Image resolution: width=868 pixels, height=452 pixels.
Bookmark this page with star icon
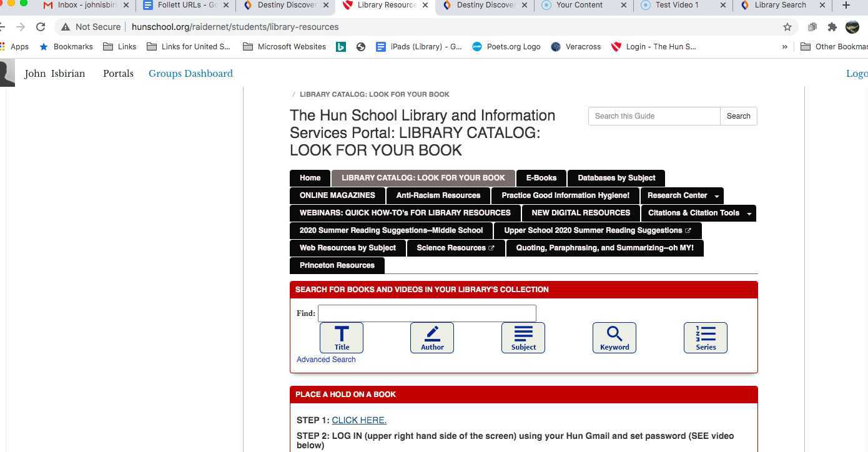pyautogui.click(x=787, y=27)
